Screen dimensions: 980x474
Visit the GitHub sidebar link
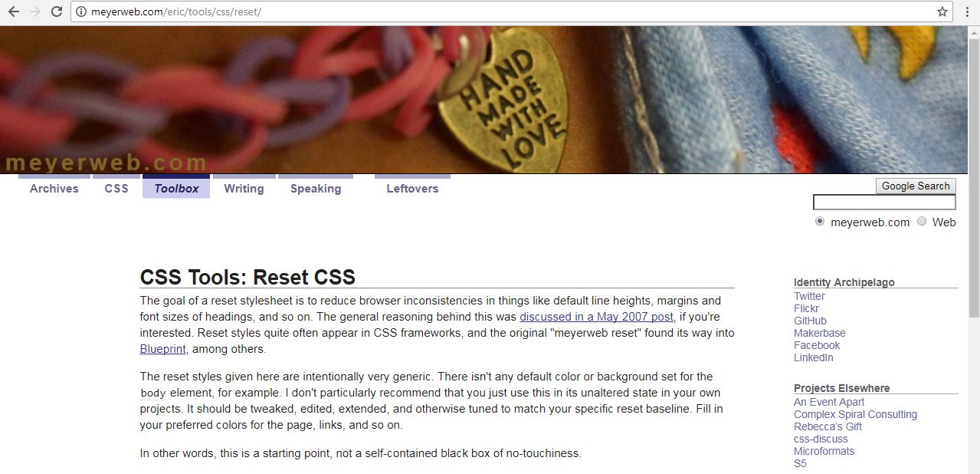point(810,321)
